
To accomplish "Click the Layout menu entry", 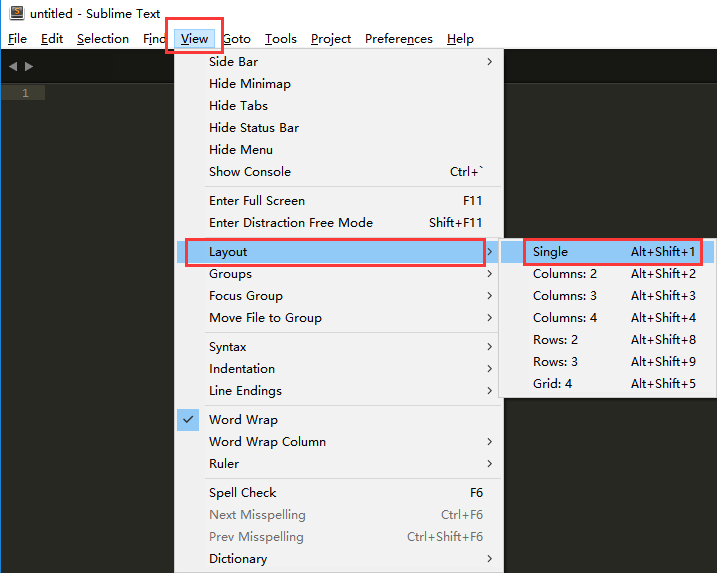I will tap(339, 252).
